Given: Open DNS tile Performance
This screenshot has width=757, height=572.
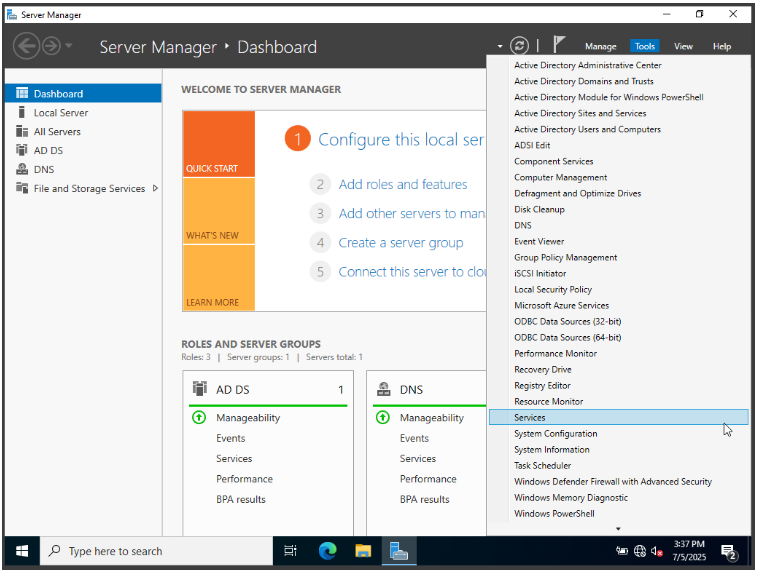Looking at the screenshot, I should point(428,479).
